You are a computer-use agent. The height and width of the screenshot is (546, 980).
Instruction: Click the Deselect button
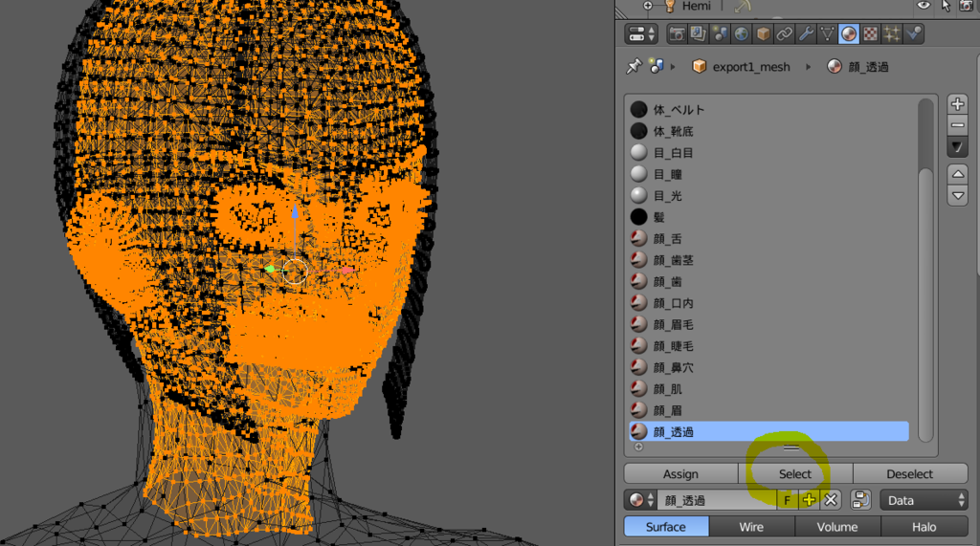910,473
